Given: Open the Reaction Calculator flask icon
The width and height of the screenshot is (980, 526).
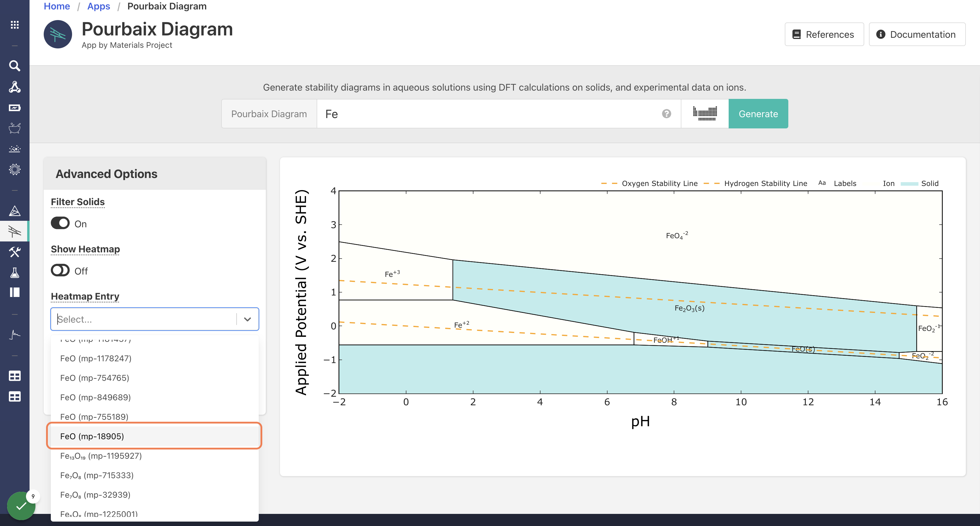Looking at the screenshot, I should (x=14, y=272).
